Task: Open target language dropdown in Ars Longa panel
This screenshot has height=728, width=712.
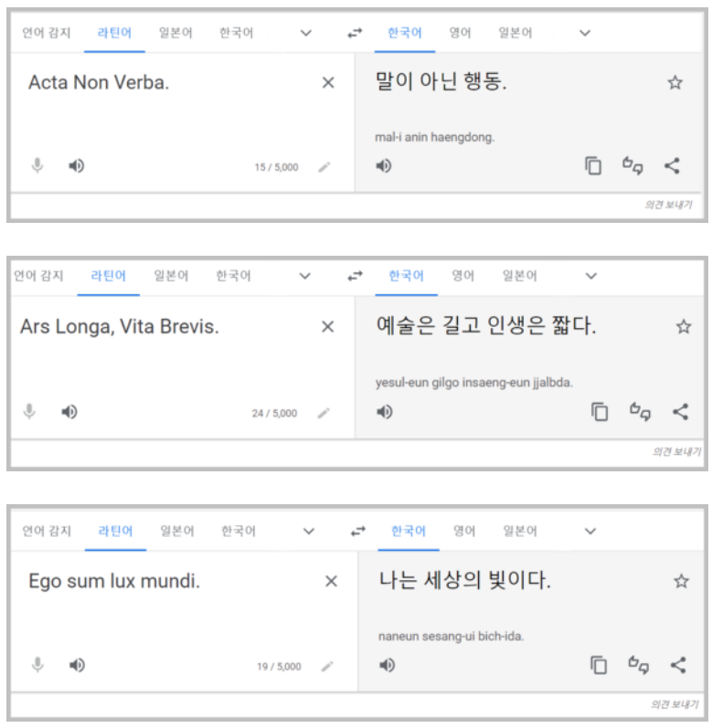Action: coord(590,276)
